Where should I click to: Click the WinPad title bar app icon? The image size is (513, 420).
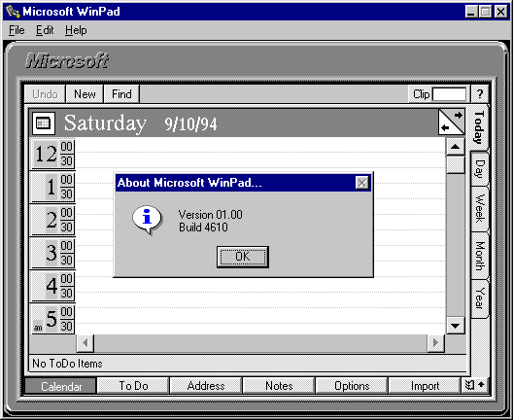[13, 12]
